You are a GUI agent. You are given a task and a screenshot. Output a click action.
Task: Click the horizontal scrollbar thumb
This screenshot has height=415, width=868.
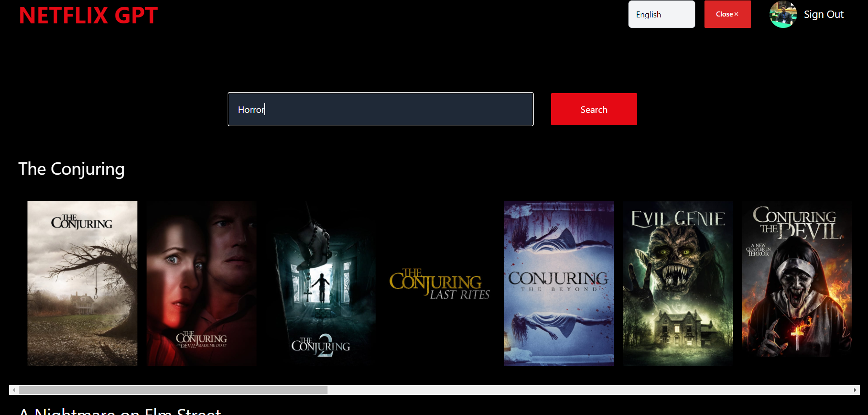coord(173,390)
